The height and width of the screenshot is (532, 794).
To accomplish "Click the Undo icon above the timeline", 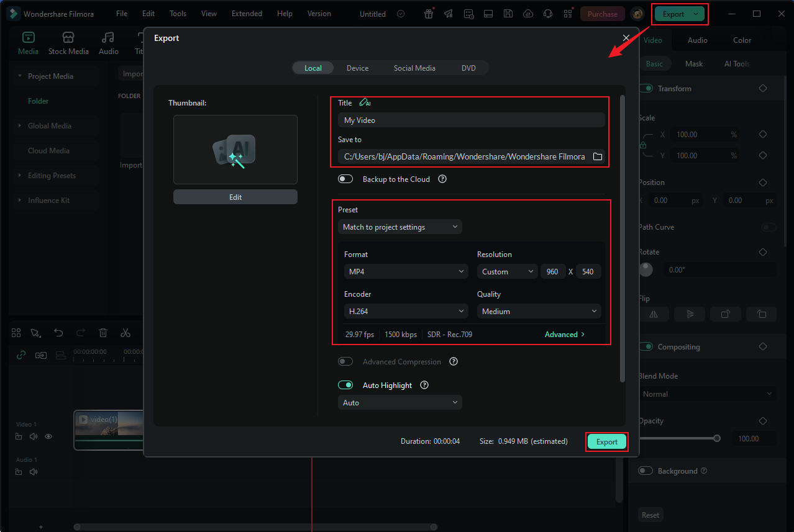I will pos(58,333).
